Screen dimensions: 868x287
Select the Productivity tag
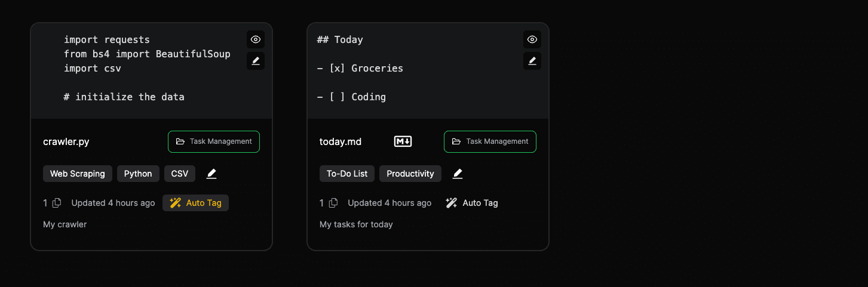point(410,174)
